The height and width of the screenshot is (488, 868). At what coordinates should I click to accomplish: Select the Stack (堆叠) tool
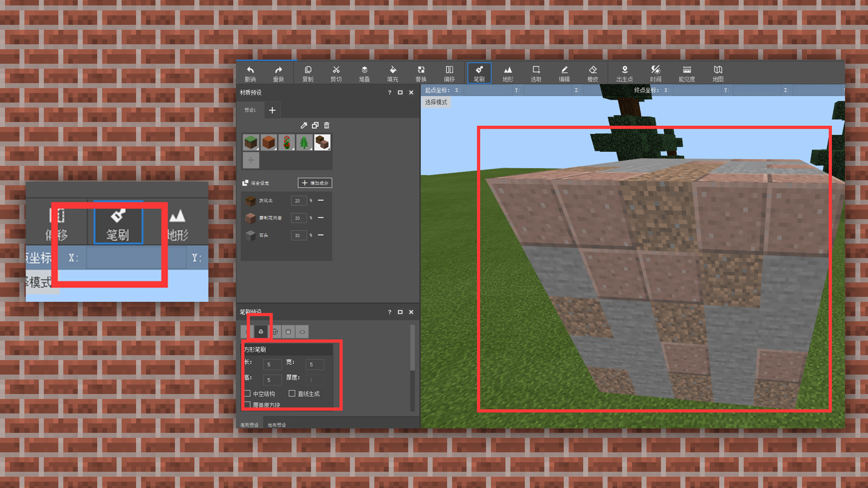(x=364, y=73)
